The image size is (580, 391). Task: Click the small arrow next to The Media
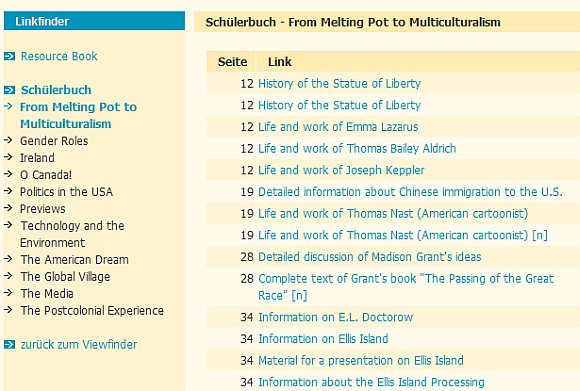pos(8,293)
